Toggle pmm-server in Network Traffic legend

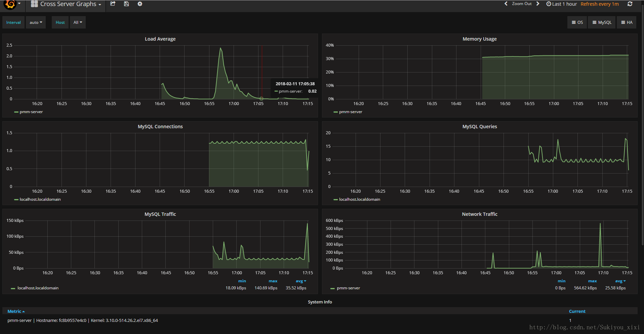pos(348,288)
